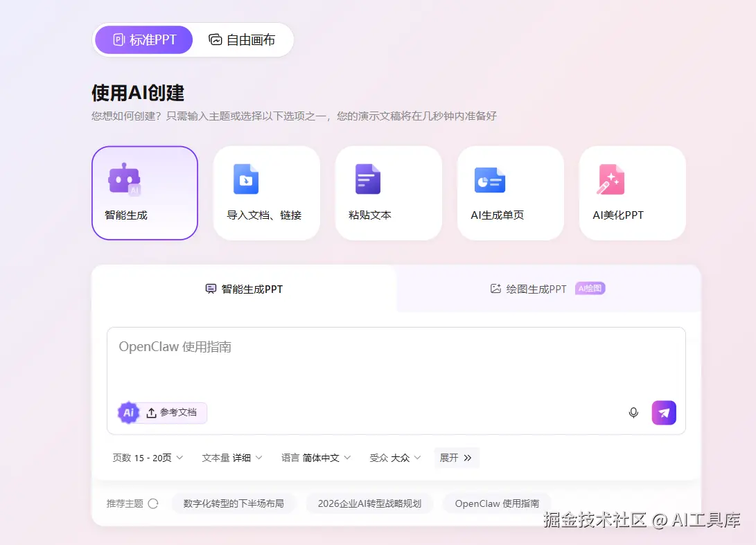Screen dimensions: 756x545
Task: Pick the 2026企业AI转型战略规划 topic
Action: point(369,503)
